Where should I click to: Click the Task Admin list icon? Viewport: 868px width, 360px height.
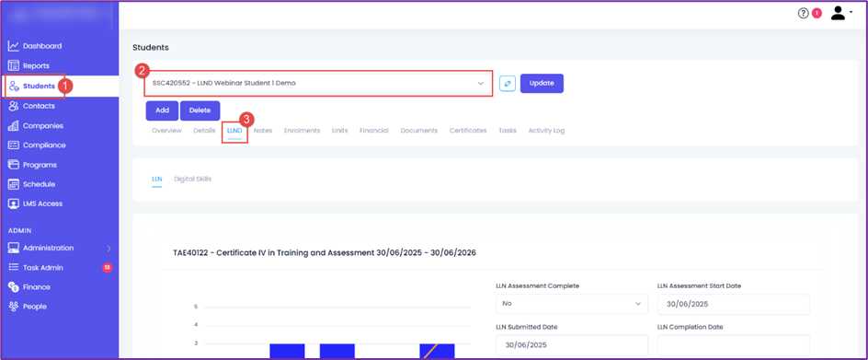pyautogui.click(x=14, y=267)
